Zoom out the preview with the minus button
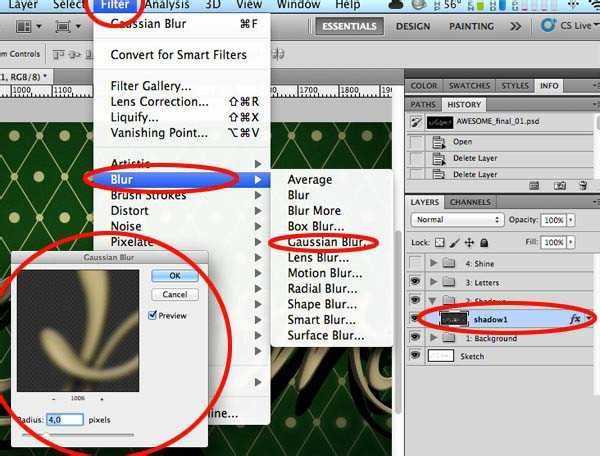This screenshot has width=600, height=456. tap(54, 399)
